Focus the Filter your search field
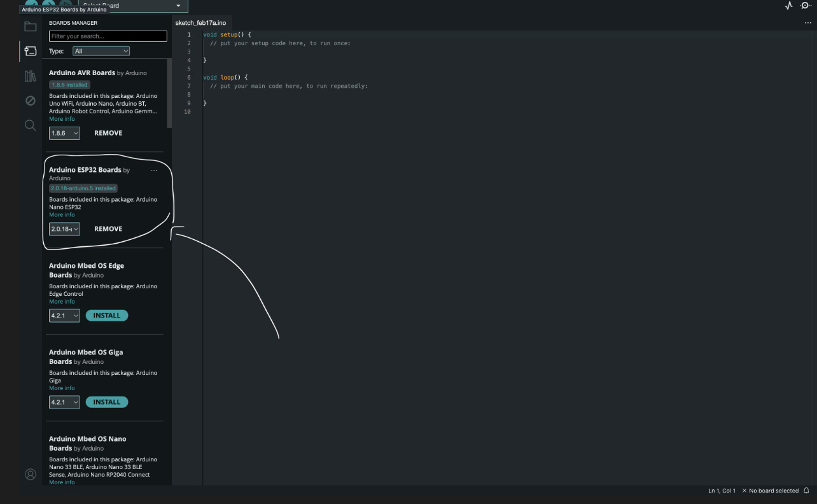Image resolution: width=817 pixels, height=504 pixels. tap(108, 36)
